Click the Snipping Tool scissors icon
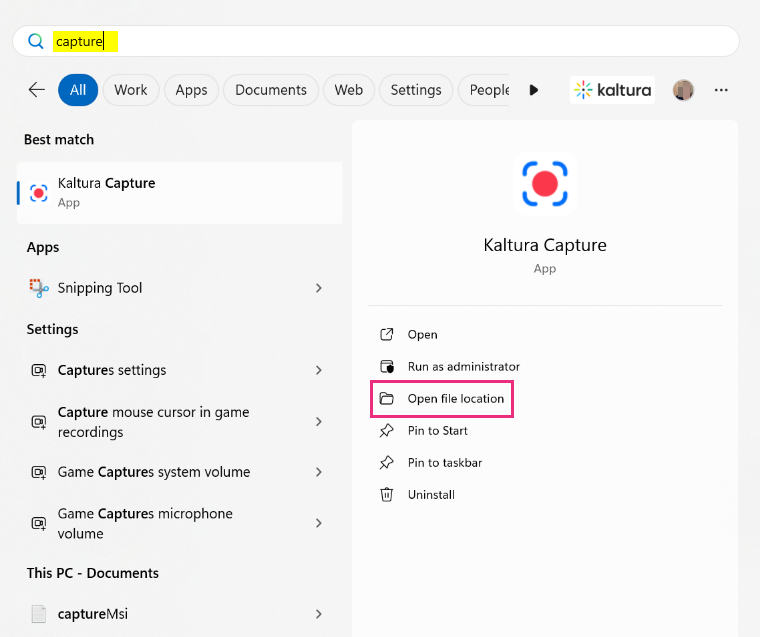 point(39,288)
